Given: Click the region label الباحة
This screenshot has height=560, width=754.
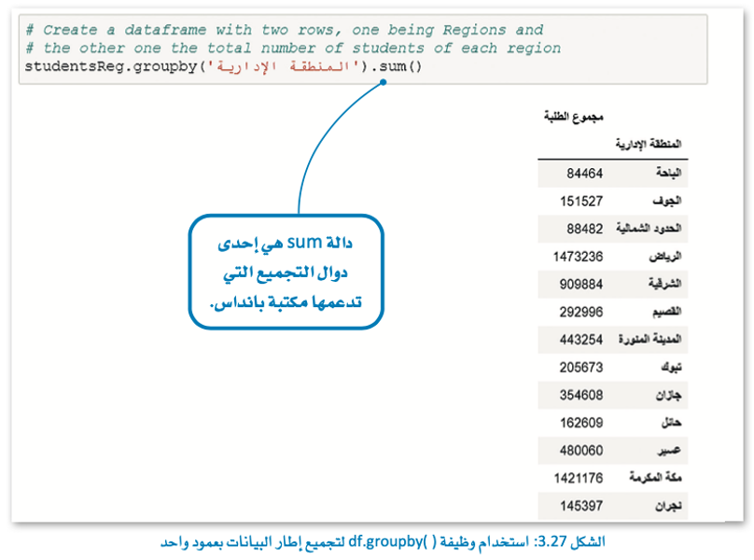Looking at the screenshot, I should tap(668, 173).
